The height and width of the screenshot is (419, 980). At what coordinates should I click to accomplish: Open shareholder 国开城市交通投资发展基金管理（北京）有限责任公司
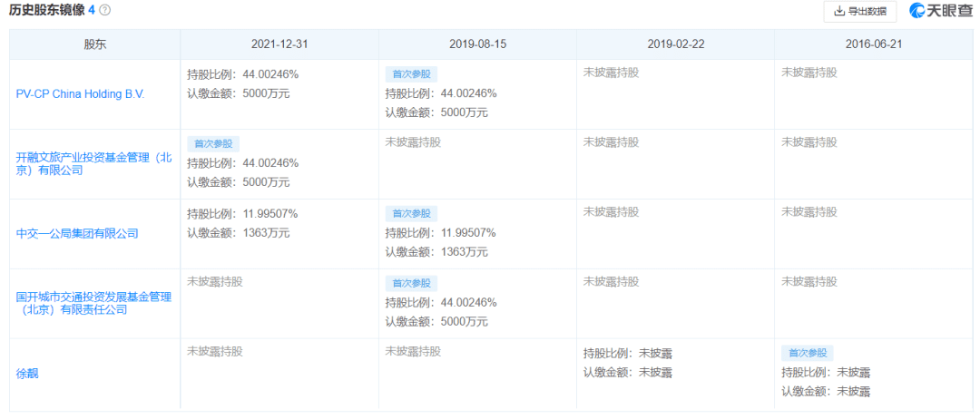click(x=93, y=304)
